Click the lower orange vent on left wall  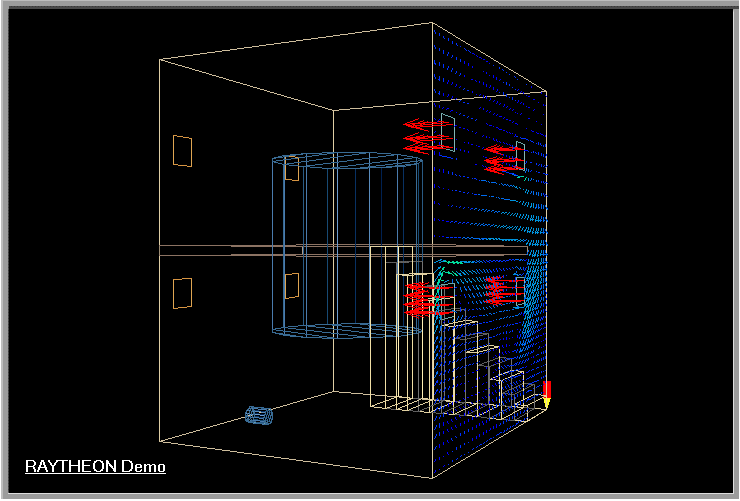click(x=182, y=292)
